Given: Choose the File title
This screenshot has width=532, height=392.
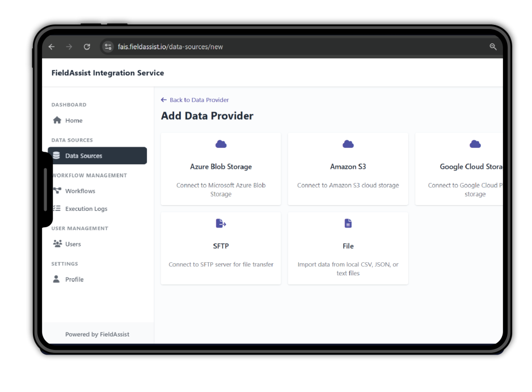Looking at the screenshot, I should coord(348,246).
